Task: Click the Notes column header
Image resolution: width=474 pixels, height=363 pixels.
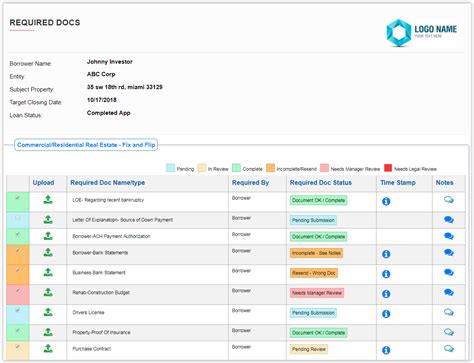Action: point(444,183)
